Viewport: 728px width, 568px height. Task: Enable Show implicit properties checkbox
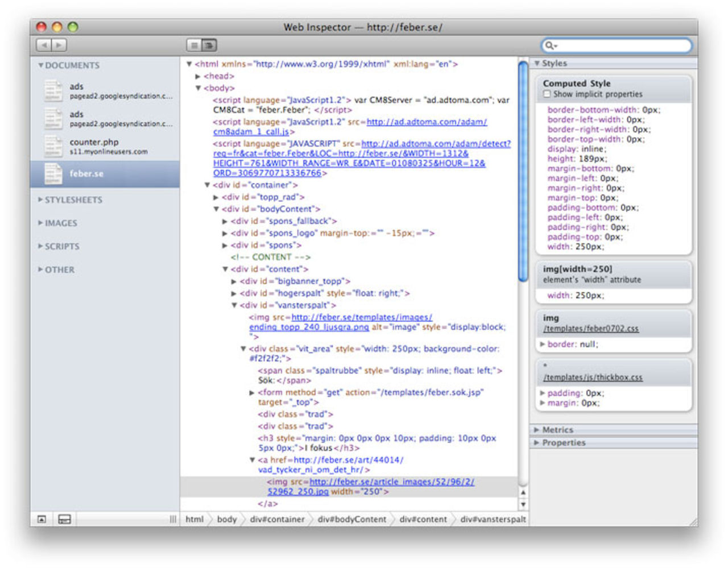point(547,94)
